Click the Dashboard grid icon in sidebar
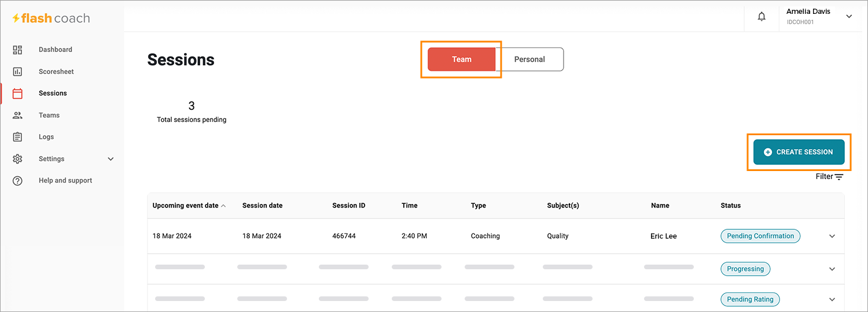868x312 pixels. coord(17,50)
